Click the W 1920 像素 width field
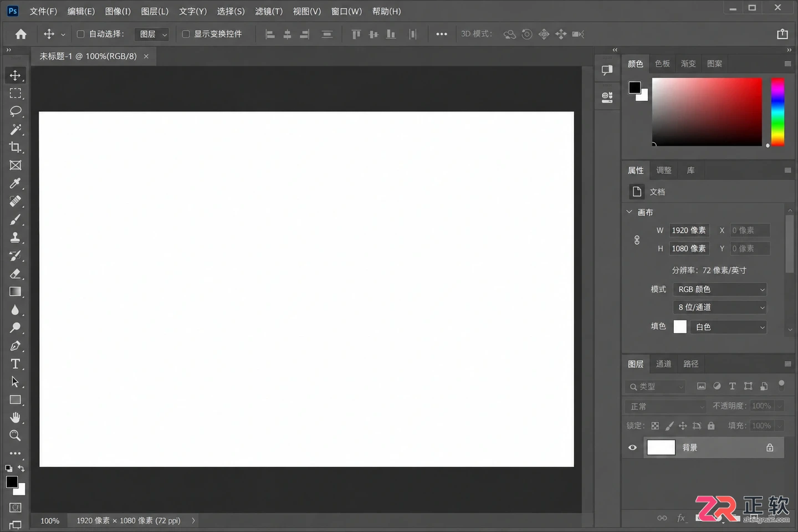Viewport: 798px width, 532px height. (x=689, y=231)
